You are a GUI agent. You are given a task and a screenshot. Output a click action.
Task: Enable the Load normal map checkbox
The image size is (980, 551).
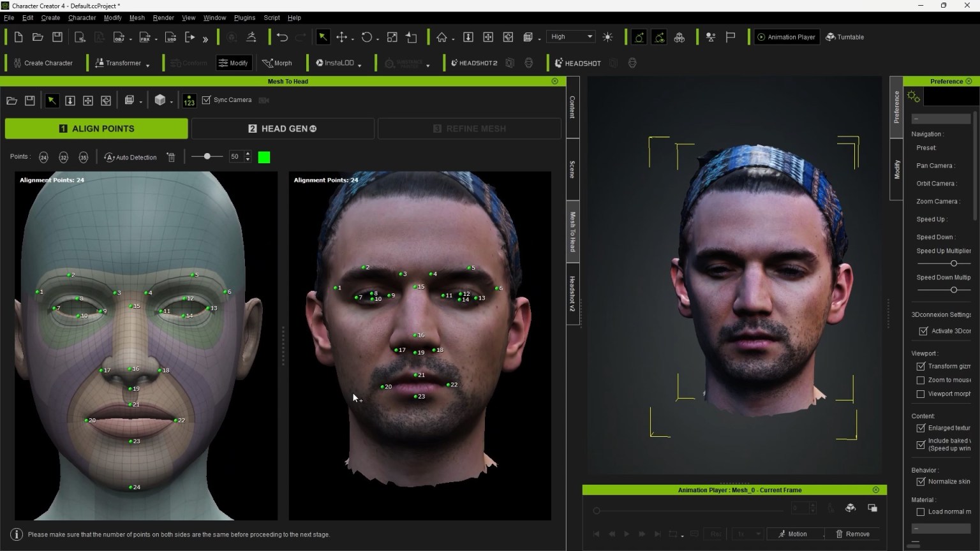coord(921,511)
